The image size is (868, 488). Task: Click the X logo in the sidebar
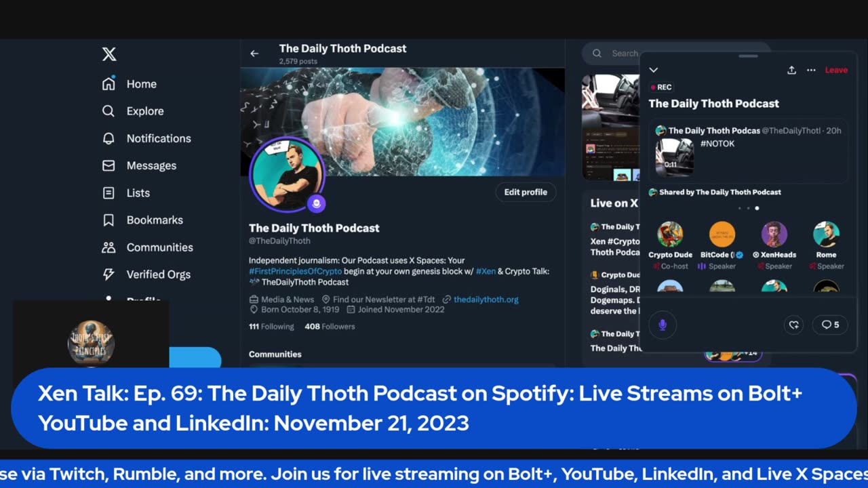pyautogui.click(x=109, y=54)
